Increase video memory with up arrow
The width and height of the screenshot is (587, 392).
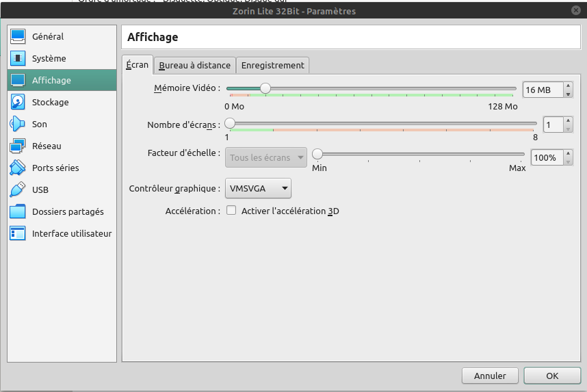click(x=568, y=86)
